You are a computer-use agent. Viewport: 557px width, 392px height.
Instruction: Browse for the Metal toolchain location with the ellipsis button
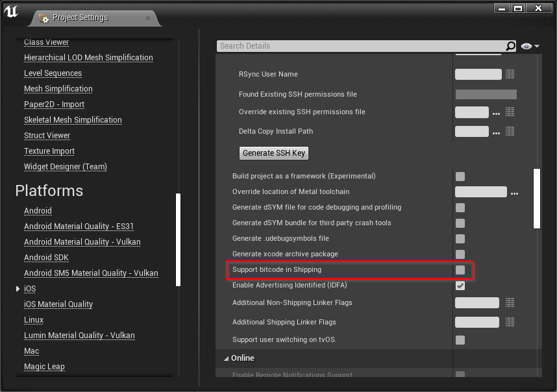514,192
